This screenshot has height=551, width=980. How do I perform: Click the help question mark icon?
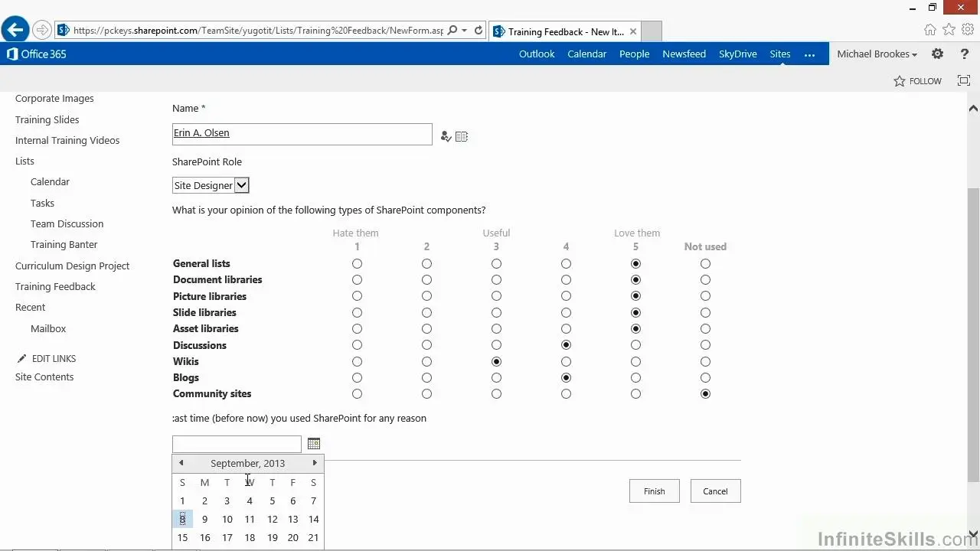964,54
